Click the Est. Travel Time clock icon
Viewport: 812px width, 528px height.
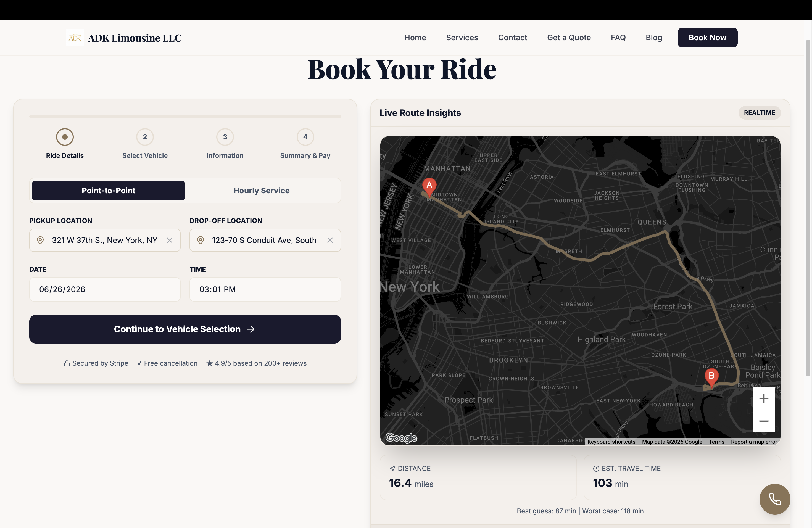596,468
